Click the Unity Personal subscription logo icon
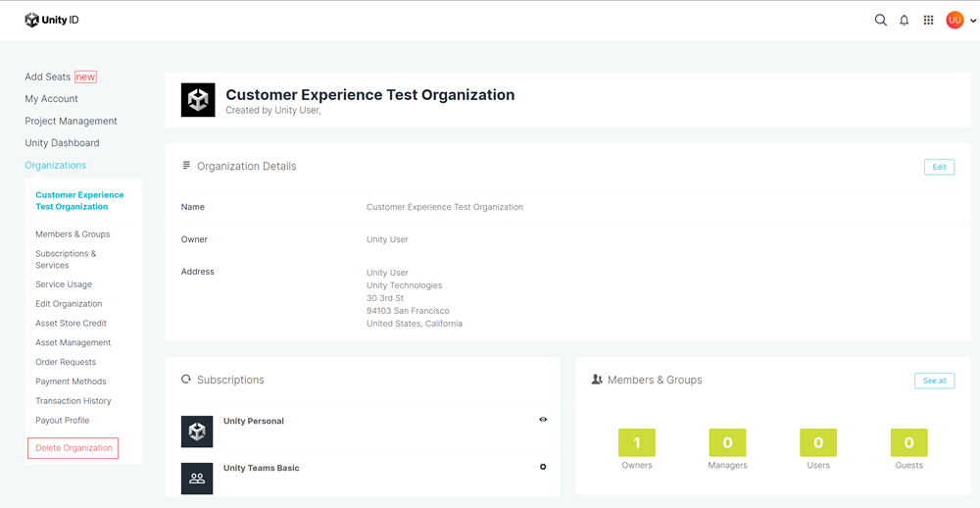 pos(197,432)
